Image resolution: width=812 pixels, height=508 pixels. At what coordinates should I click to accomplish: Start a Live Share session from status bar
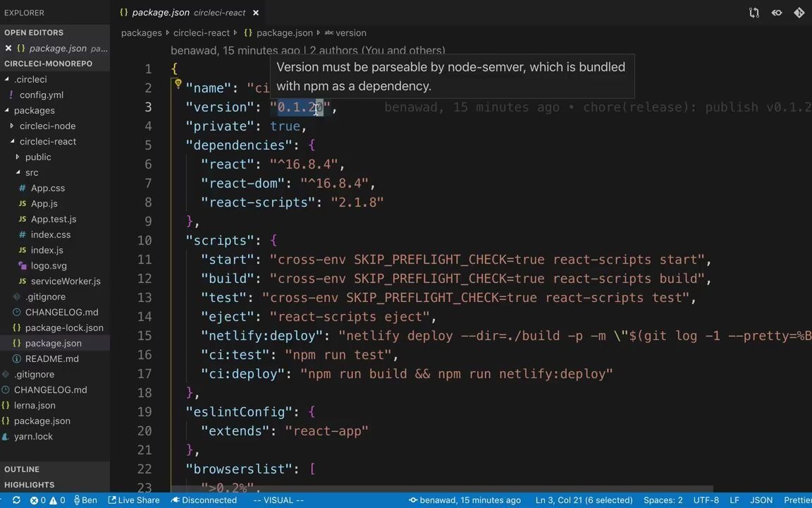(134, 500)
